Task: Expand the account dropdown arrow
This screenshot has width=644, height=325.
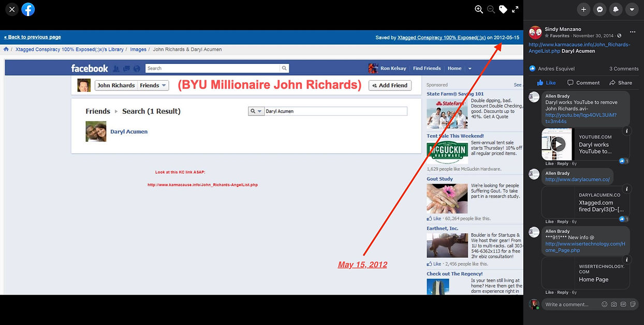Action: pyautogui.click(x=632, y=9)
